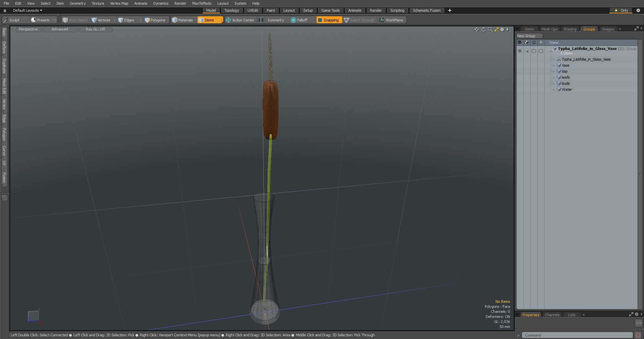Open the Mesh Ops tab
Viewport: 644px width, 339px height.
549,29
